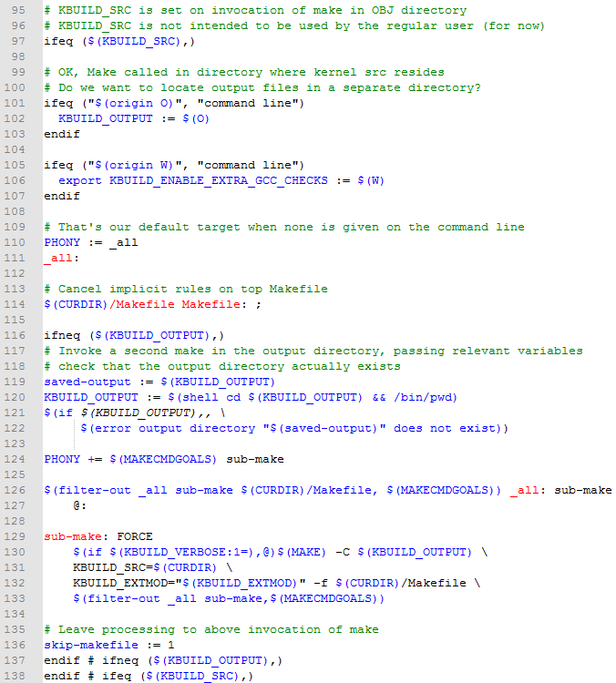Click 'PHONY := _all' line
The height and width of the screenshot is (683, 616).
click(91, 242)
